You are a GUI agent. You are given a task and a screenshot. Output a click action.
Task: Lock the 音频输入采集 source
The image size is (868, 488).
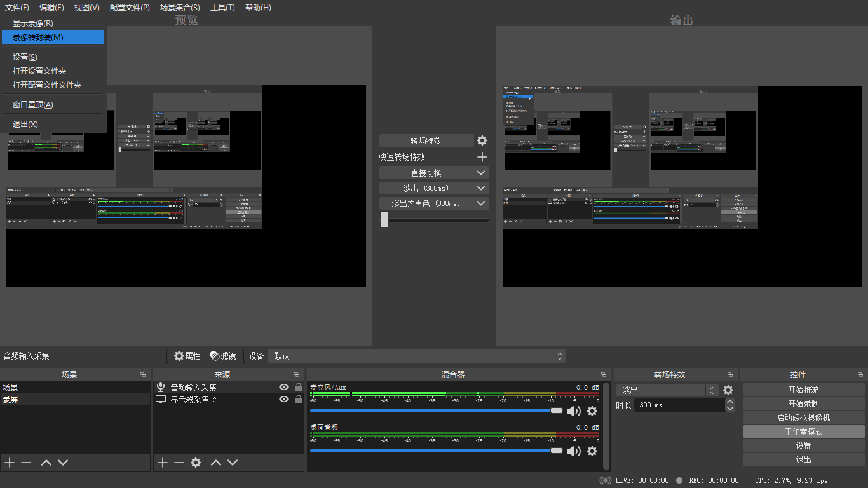298,388
